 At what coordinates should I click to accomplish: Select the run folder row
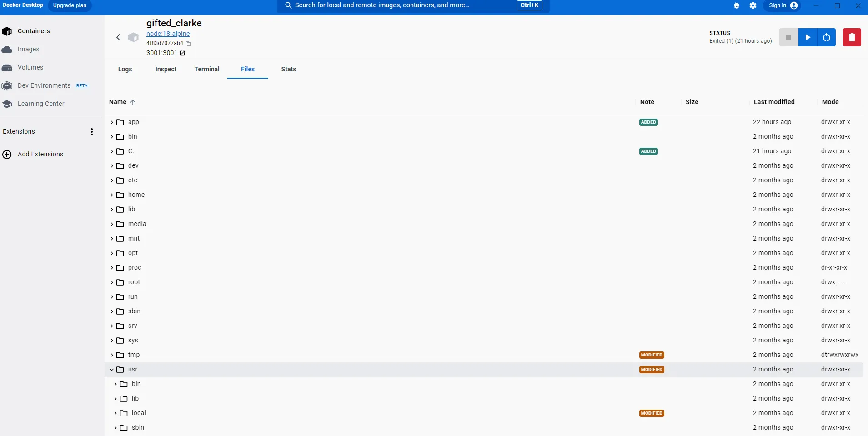tap(484, 297)
